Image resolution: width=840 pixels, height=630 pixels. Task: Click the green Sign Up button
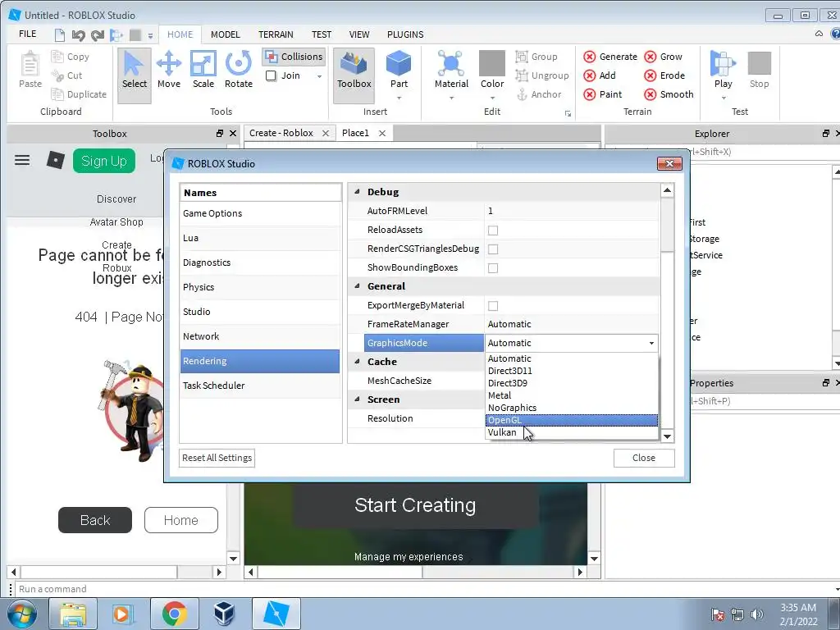104,161
